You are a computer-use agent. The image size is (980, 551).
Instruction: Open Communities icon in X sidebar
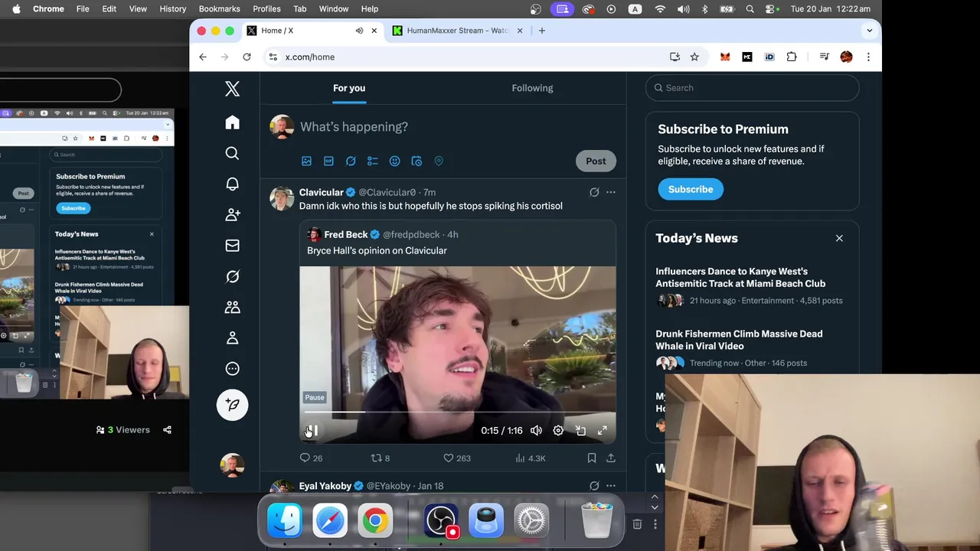[x=232, y=307]
